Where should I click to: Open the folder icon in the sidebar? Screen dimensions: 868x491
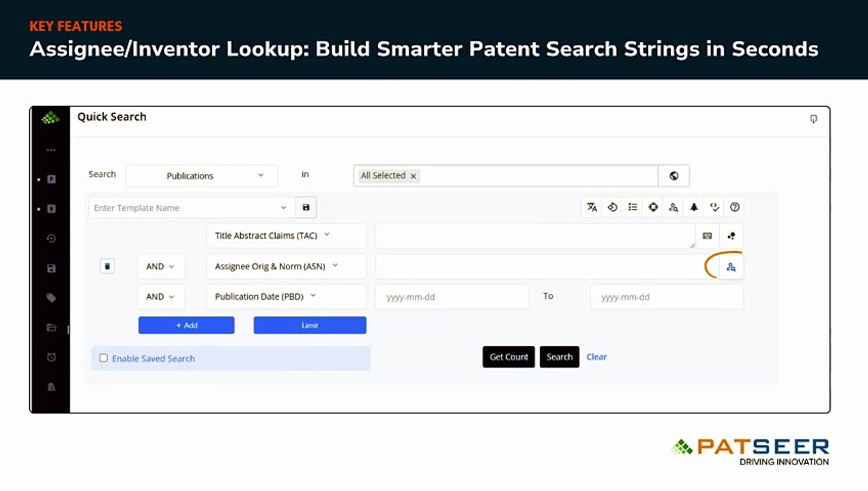(51, 328)
